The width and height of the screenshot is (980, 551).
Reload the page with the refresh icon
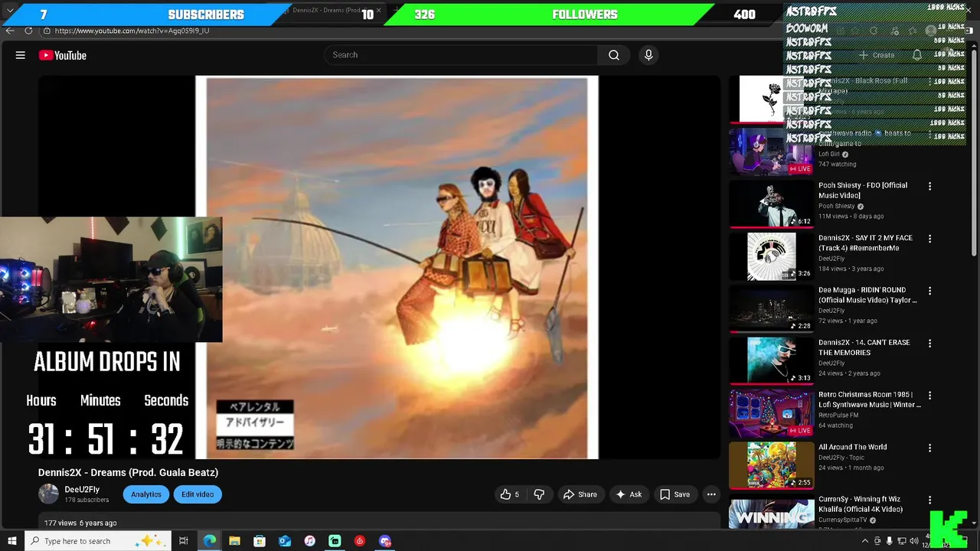28,31
